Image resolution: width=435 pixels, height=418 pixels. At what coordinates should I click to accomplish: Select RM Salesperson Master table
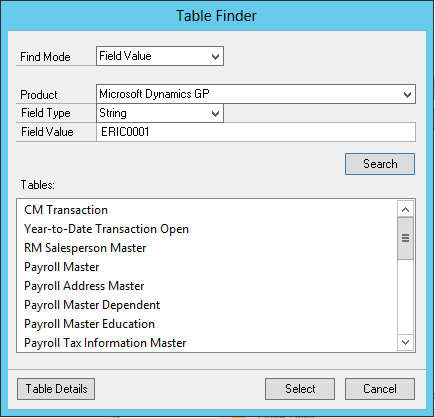85,248
